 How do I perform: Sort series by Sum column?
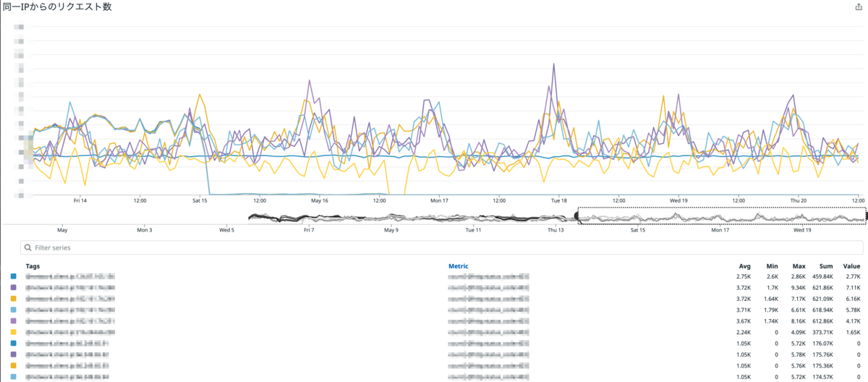(826, 266)
